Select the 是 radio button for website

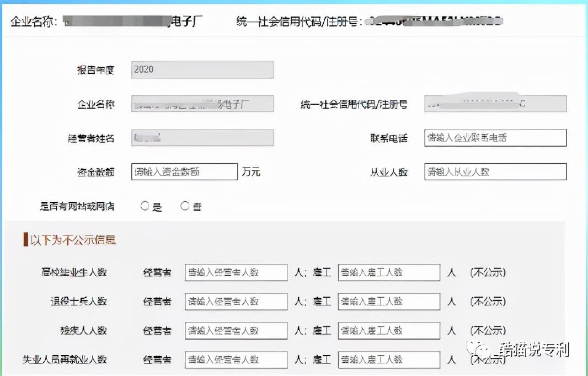coord(145,206)
